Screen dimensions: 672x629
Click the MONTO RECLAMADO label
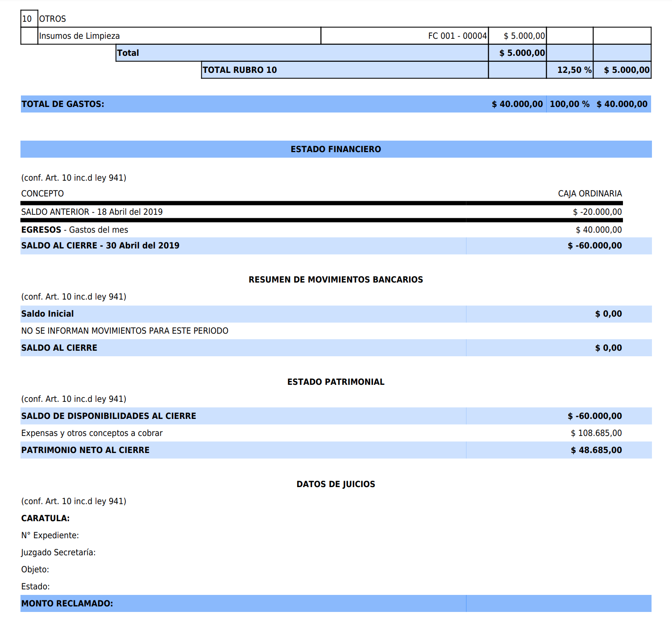[67, 603]
